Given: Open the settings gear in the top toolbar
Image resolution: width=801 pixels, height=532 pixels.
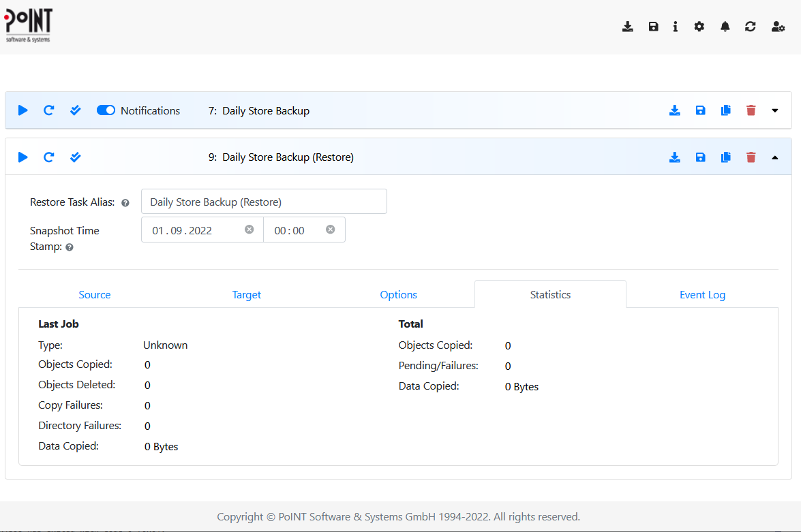Looking at the screenshot, I should click(699, 26).
